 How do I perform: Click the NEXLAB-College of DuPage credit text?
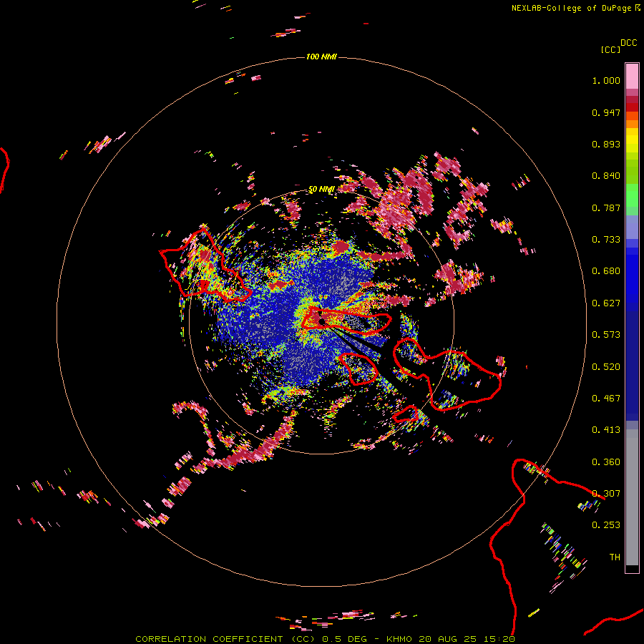tap(575, 8)
